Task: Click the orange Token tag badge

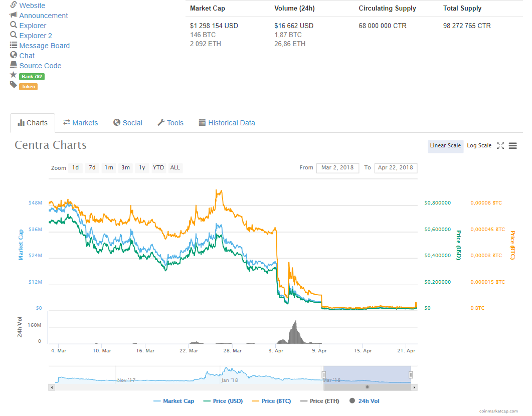Action: (x=28, y=86)
